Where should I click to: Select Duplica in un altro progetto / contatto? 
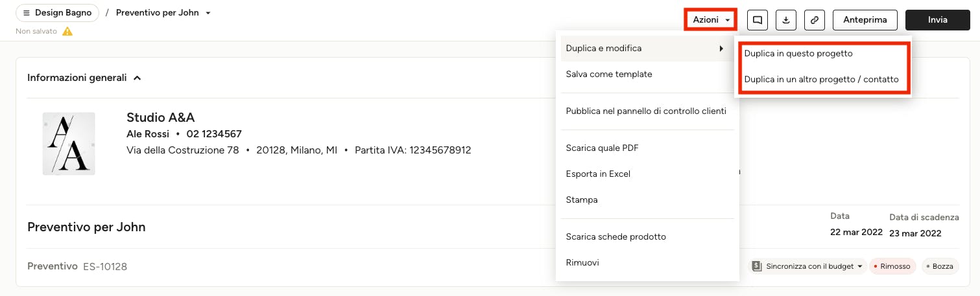tap(822, 80)
